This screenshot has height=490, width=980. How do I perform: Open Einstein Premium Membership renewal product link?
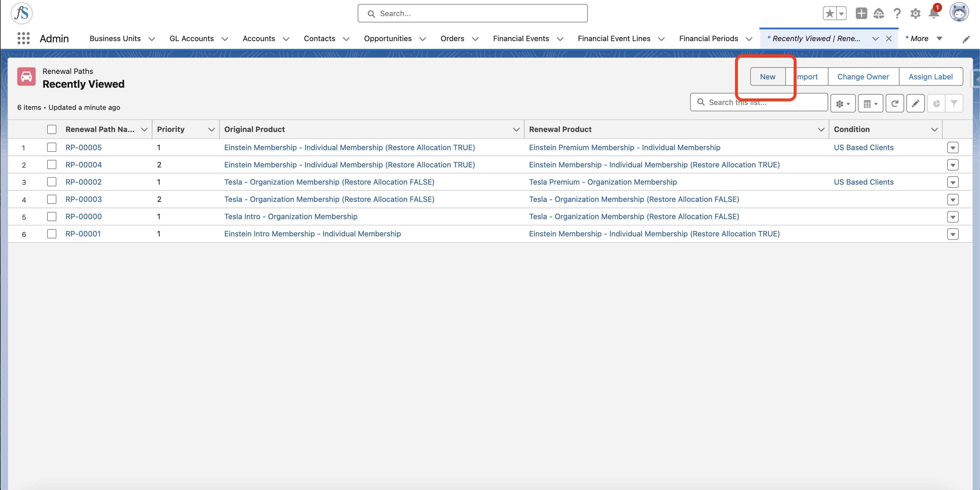(x=625, y=147)
